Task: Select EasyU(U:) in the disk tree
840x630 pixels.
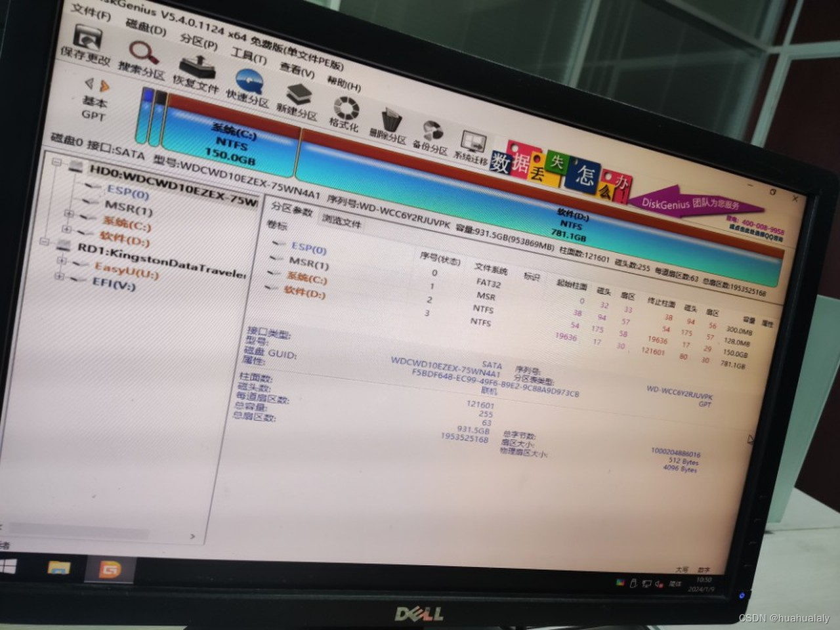Action: pos(127,270)
